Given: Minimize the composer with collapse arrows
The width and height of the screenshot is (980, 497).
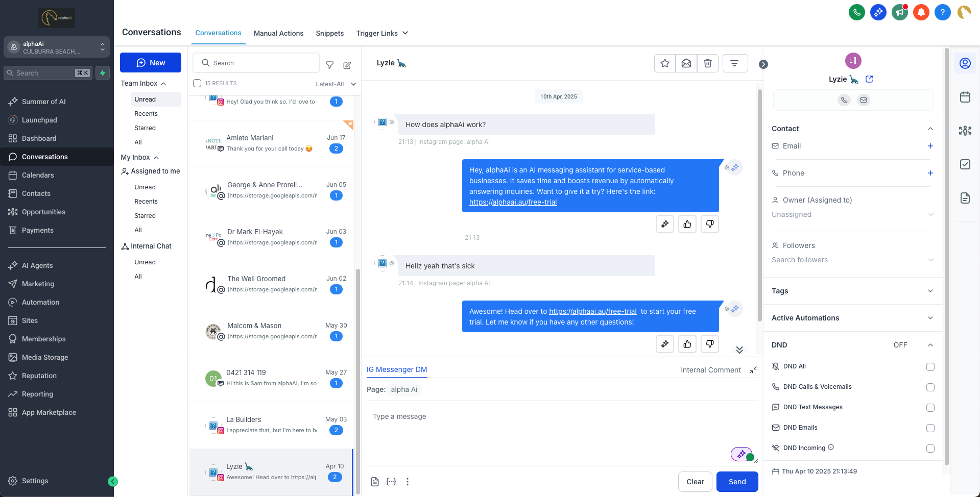Looking at the screenshot, I should point(753,370).
